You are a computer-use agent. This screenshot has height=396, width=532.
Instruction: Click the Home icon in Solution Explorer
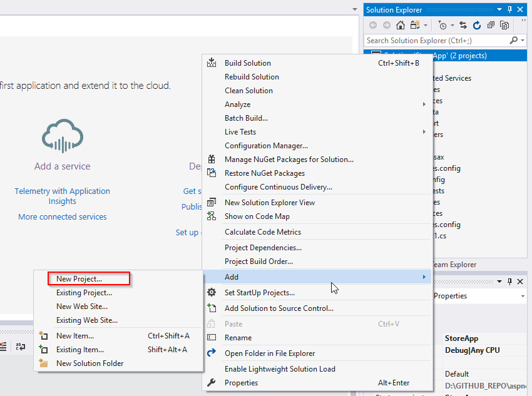point(400,25)
